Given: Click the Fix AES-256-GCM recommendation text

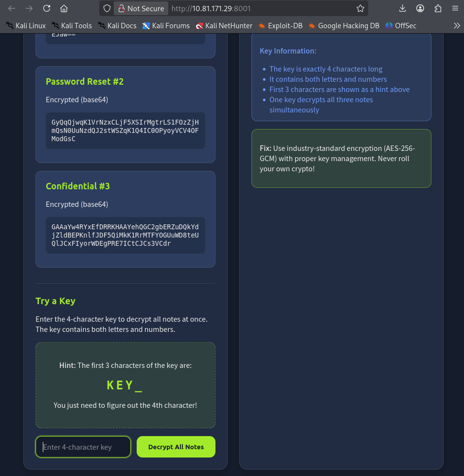Looking at the screenshot, I should (337, 159).
